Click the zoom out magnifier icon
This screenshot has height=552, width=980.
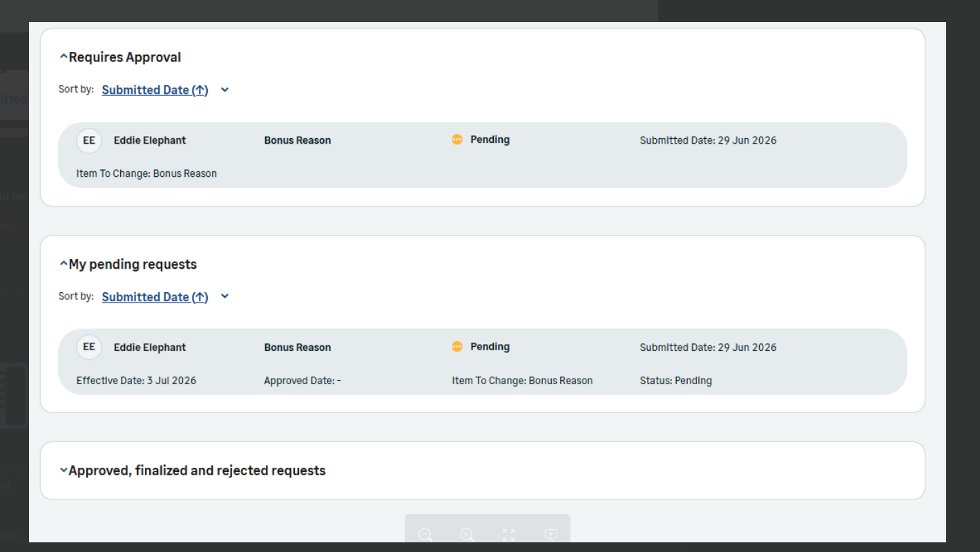click(425, 535)
